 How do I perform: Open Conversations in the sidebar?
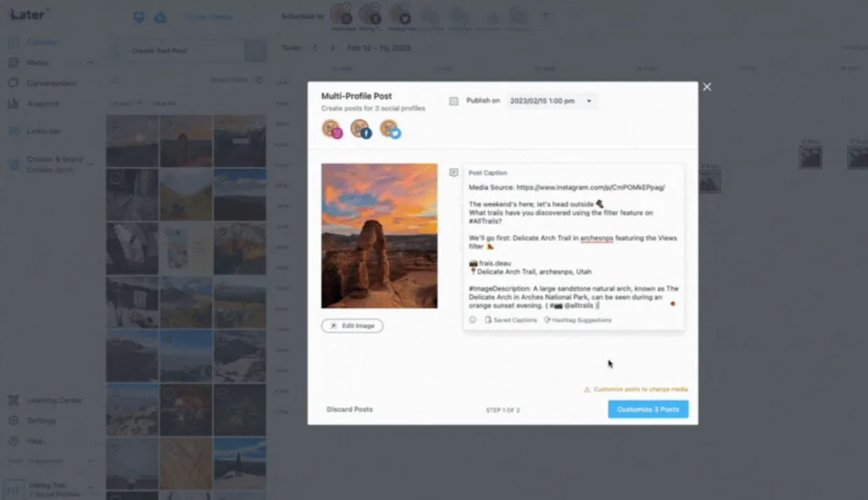[x=52, y=83]
